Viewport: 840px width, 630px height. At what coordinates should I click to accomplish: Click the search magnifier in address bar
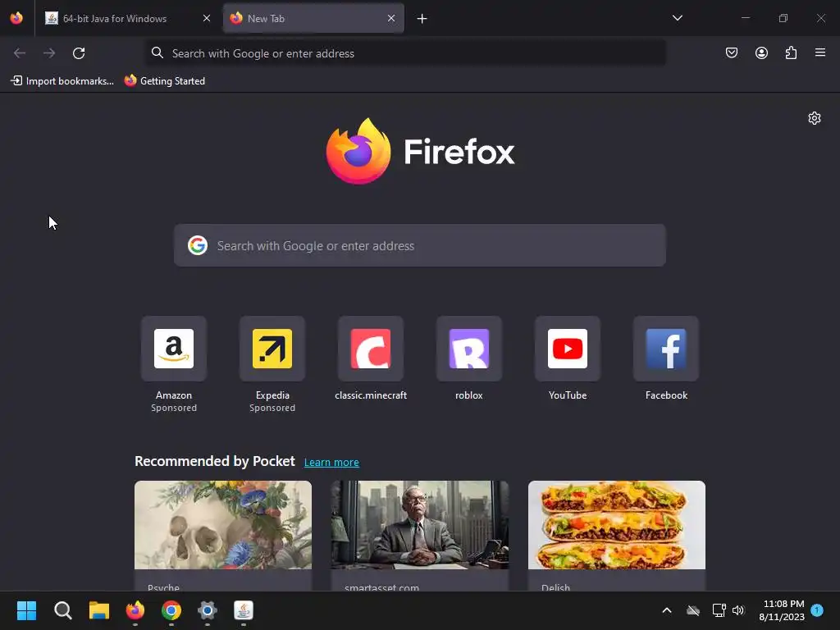tap(157, 52)
